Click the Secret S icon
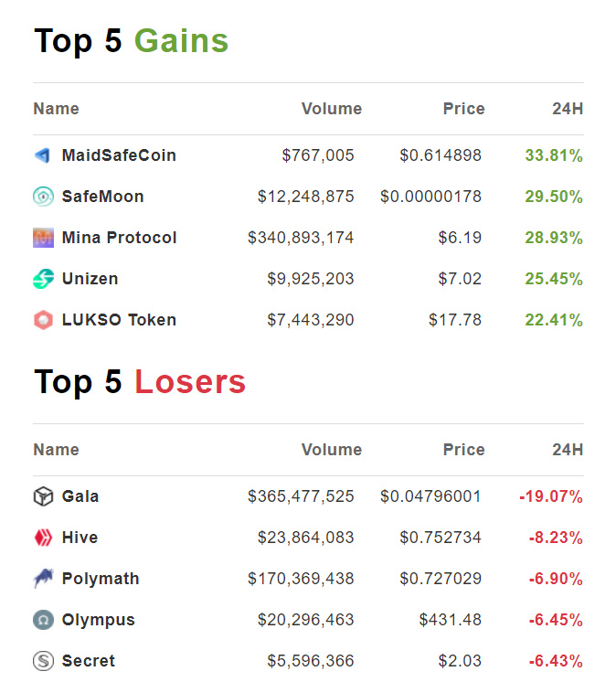Image resolution: width=616 pixels, height=682 pixels. point(43,661)
